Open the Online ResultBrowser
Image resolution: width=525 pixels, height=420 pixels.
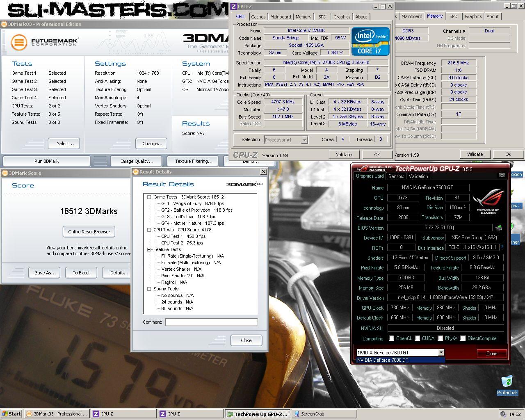[89, 232]
